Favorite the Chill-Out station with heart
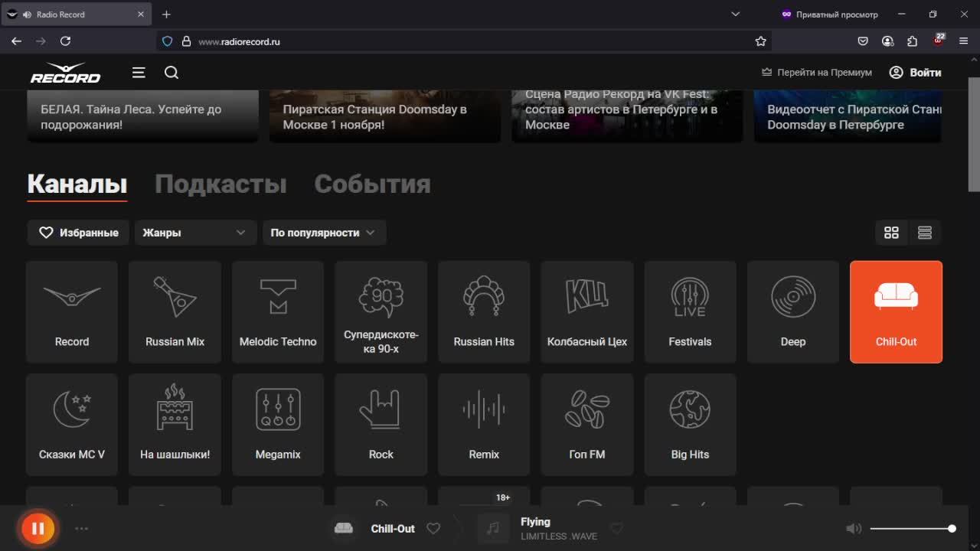This screenshot has width=980, height=551. tap(433, 528)
